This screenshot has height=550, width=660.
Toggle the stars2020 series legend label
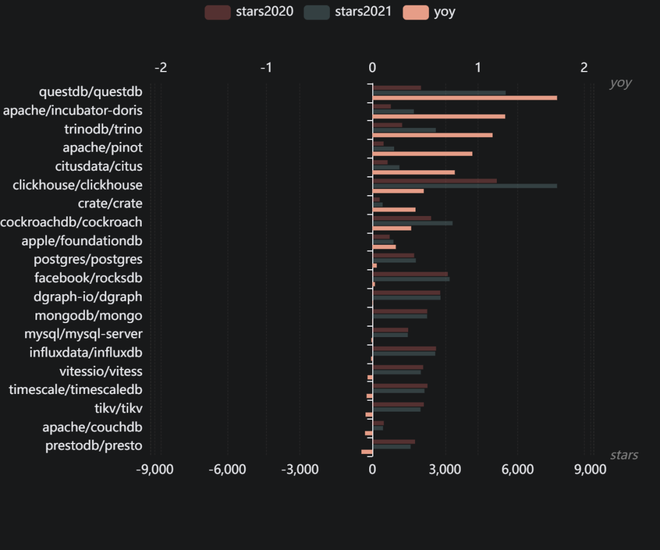coord(264,12)
